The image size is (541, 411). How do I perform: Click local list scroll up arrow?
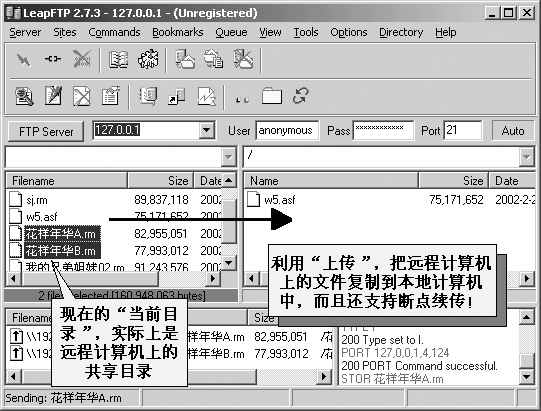point(228,180)
